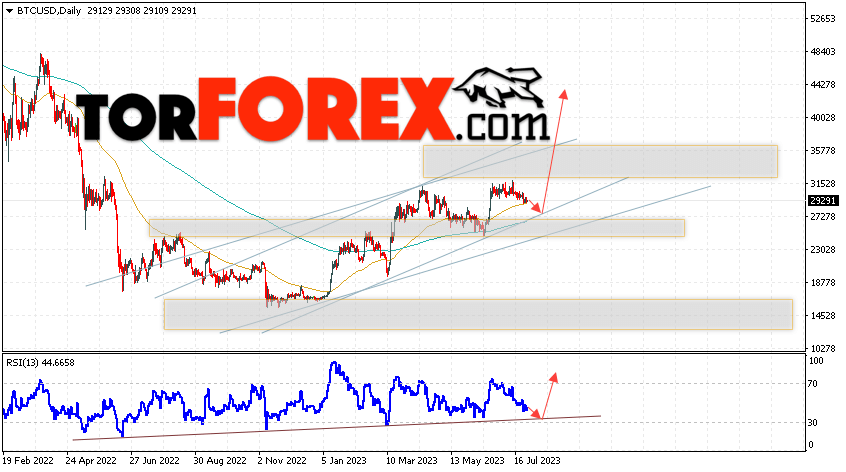Click the 10278 price axis value
The width and height of the screenshot is (846, 472).
point(823,348)
